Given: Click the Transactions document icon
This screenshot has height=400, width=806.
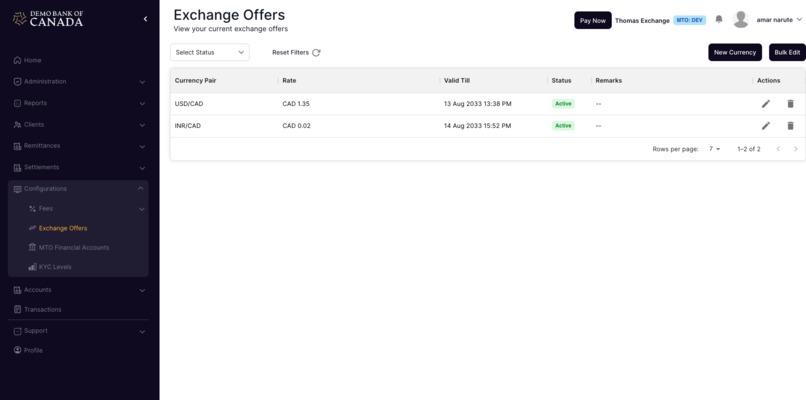Looking at the screenshot, I should coord(17,310).
